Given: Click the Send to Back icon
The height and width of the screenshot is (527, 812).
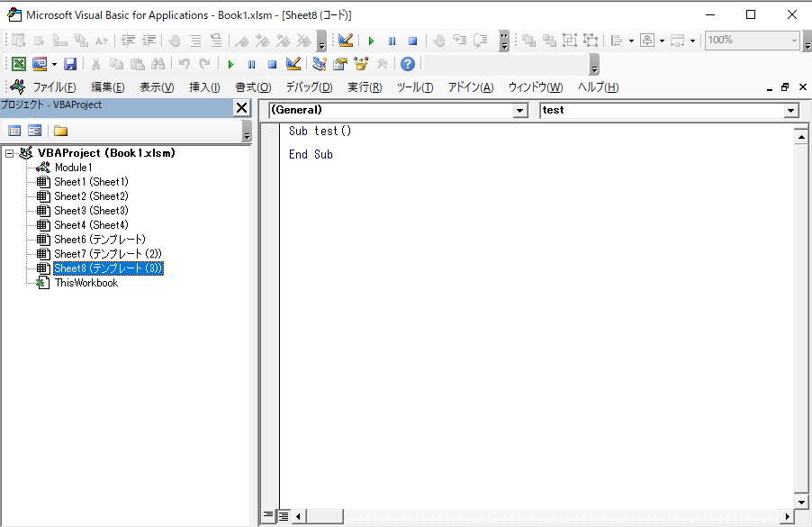Looking at the screenshot, I should (549, 40).
